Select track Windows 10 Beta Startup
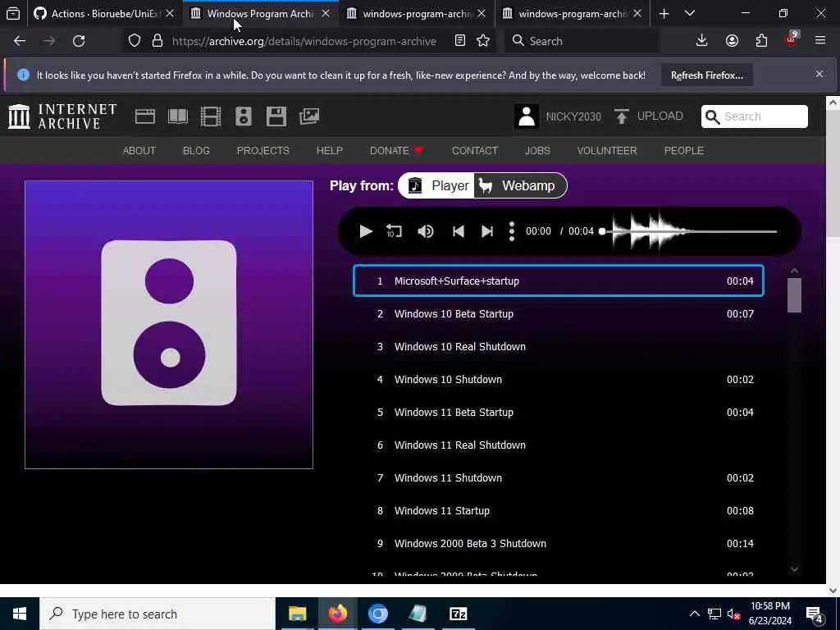The image size is (840, 630). [558, 314]
